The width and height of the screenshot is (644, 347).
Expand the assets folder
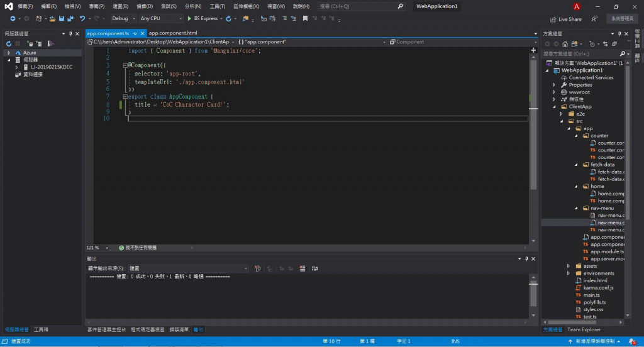[569, 266]
